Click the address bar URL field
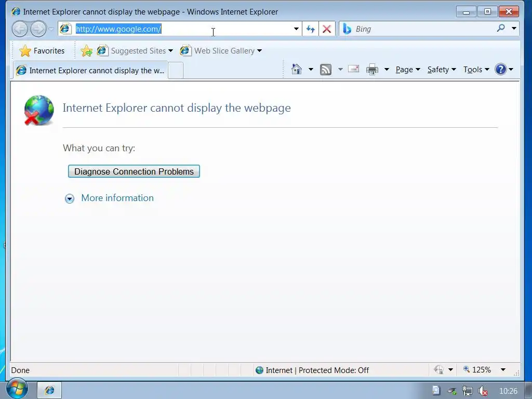The height and width of the screenshot is (399, 532). click(x=183, y=29)
